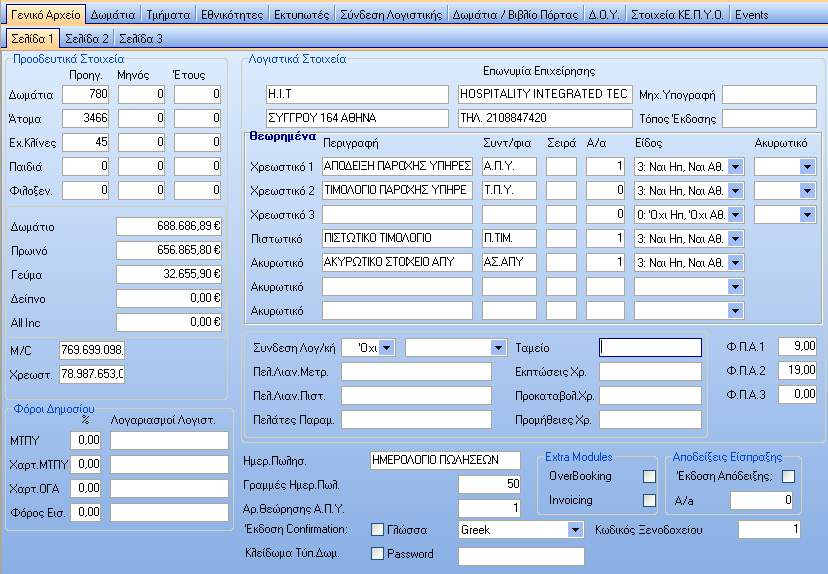The height and width of the screenshot is (574, 828).
Task: Click the ΣΥΓΓΡΟΥ 164 ΑΘΗΝΑ address field
Action: click(x=357, y=118)
